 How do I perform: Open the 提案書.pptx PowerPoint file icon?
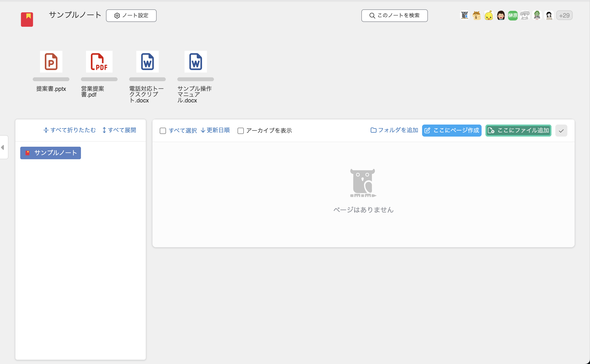click(x=51, y=62)
